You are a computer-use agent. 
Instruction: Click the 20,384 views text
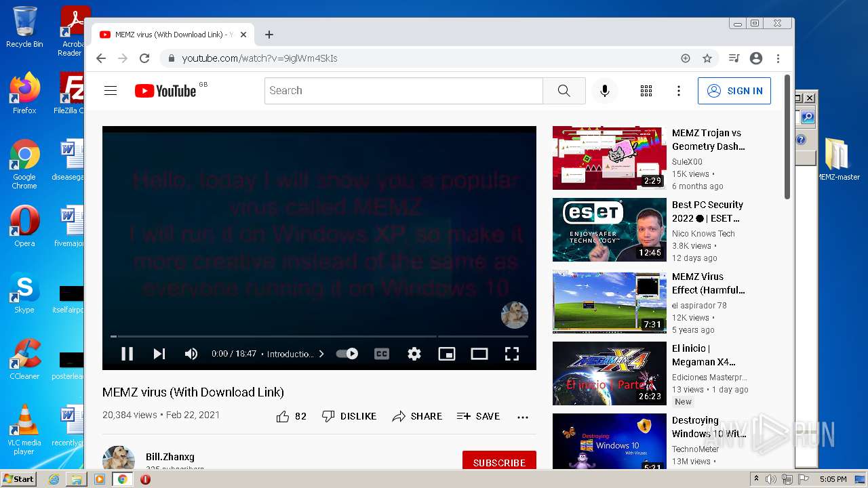coord(130,415)
